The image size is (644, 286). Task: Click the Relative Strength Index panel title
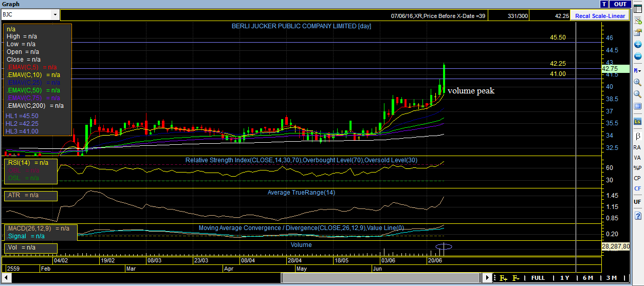tap(301, 160)
